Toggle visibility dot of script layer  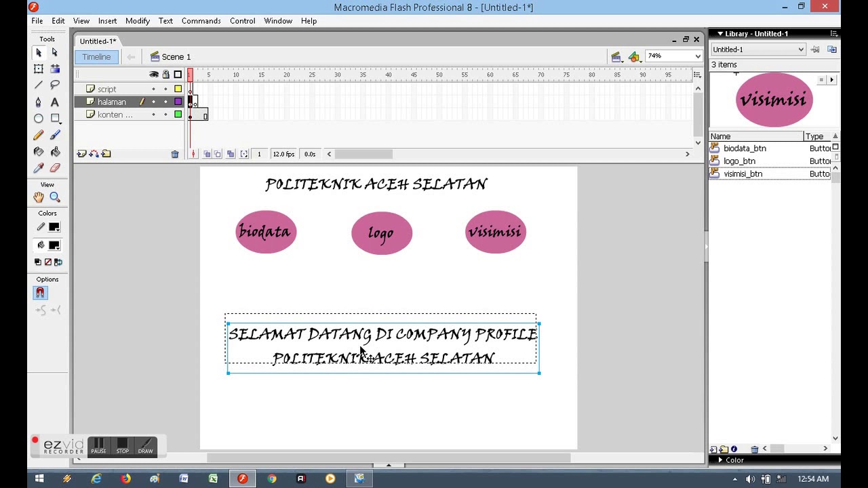[x=153, y=89]
